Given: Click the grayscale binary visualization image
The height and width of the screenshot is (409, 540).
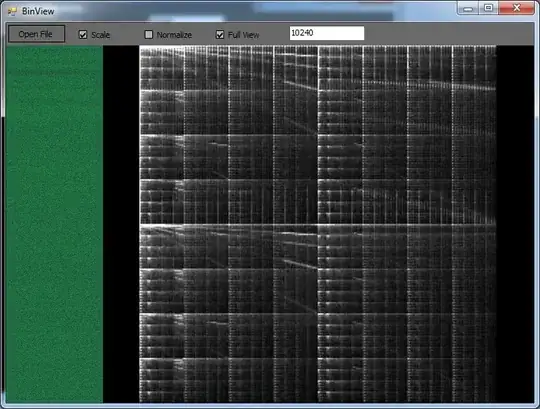Looking at the screenshot, I should pyautogui.click(x=318, y=224).
